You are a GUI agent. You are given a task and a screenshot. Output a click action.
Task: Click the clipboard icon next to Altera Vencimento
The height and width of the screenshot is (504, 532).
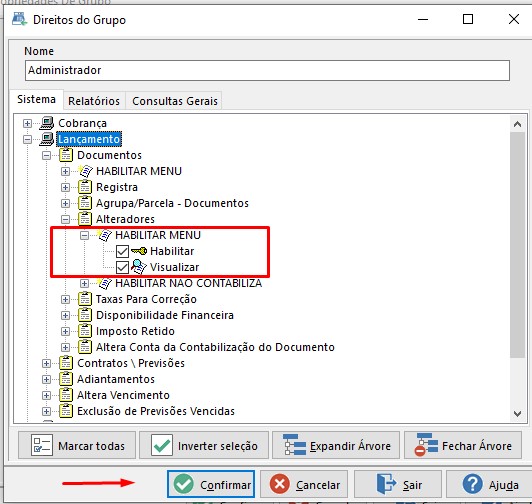tap(66, 395)
